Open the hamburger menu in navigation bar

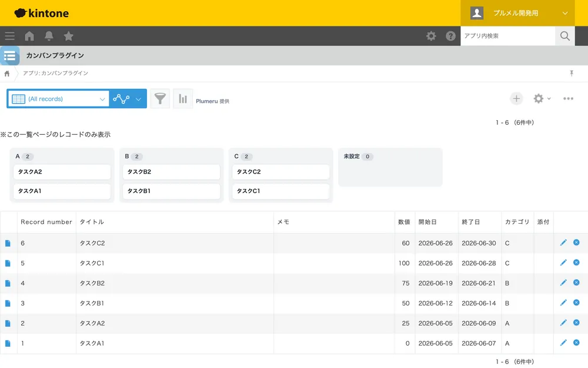pyautogui.click(x=10, y=36)
